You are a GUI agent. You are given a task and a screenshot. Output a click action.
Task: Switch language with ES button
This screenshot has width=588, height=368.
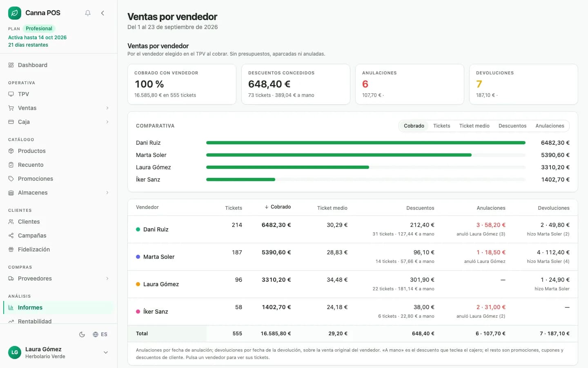100,334
